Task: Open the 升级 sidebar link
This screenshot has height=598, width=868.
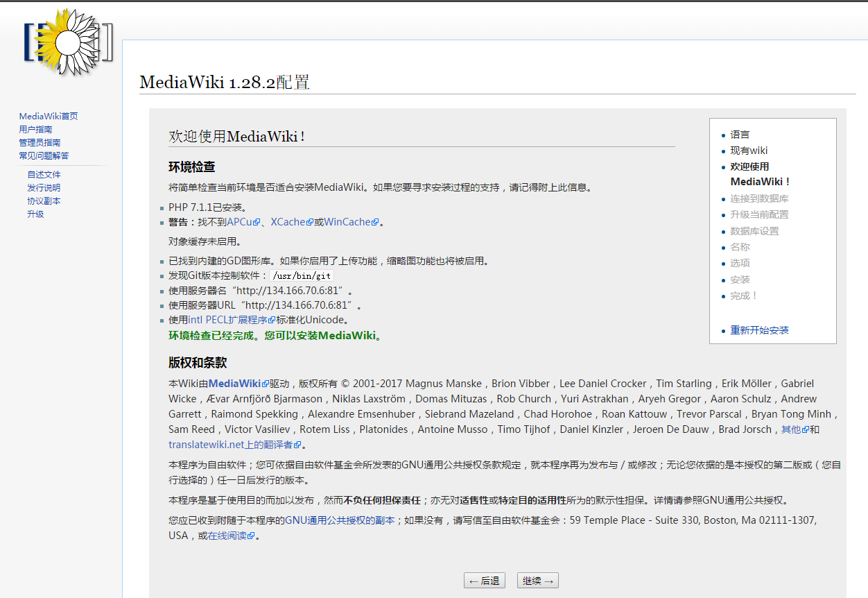Action: click(x=35, y=214)
